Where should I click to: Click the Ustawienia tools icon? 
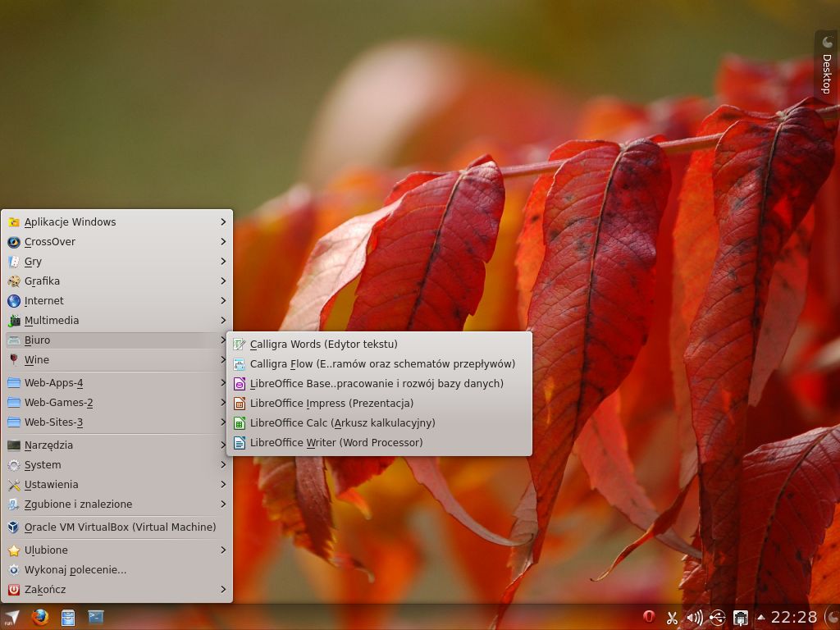[14, 485]
